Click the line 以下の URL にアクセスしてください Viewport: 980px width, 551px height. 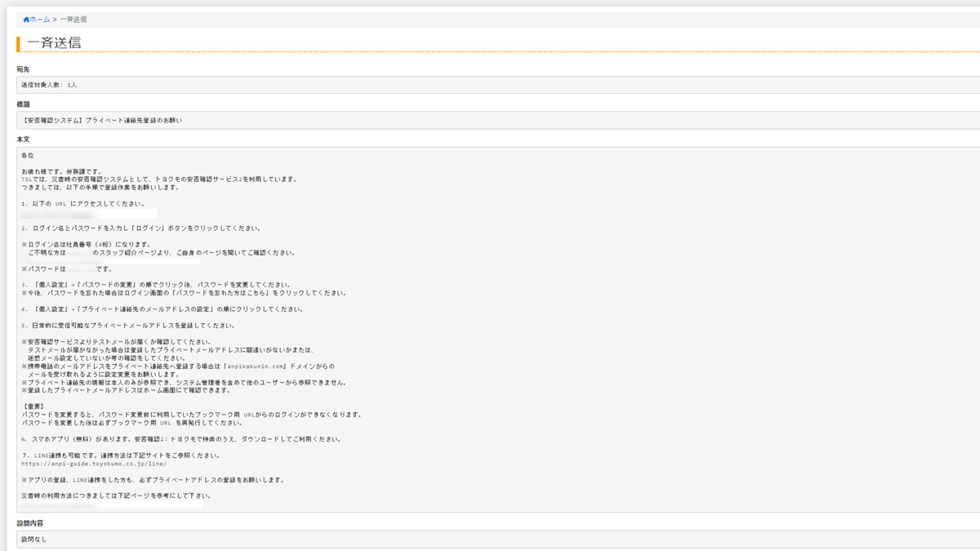[83, 204]
